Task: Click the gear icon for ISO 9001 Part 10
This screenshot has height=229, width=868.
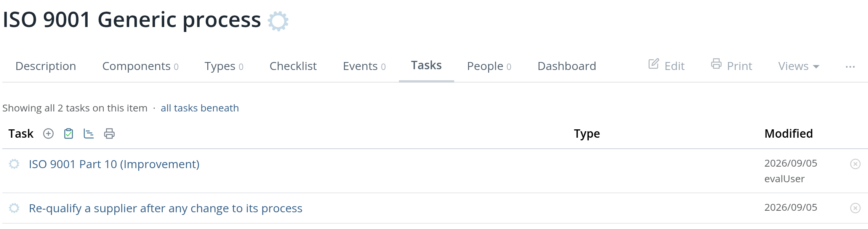Action: click(14, 164)
